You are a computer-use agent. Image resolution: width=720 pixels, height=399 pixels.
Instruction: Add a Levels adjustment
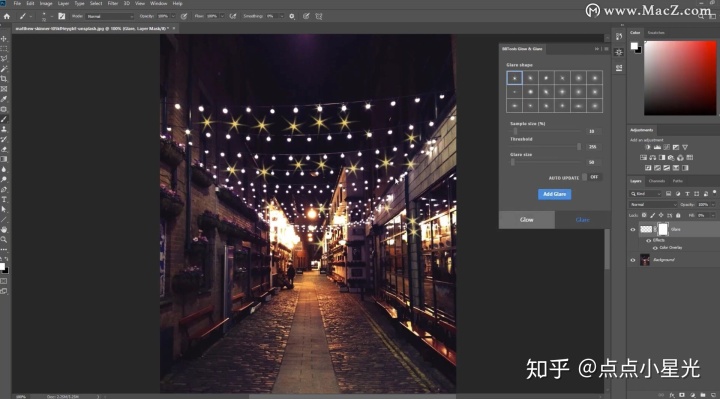658,147
